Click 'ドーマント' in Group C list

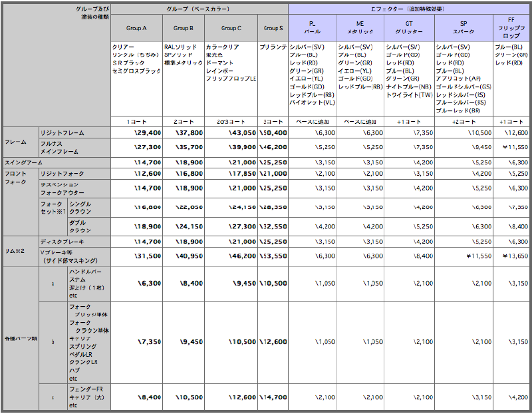pyautogui.click(x=219, y=63)
